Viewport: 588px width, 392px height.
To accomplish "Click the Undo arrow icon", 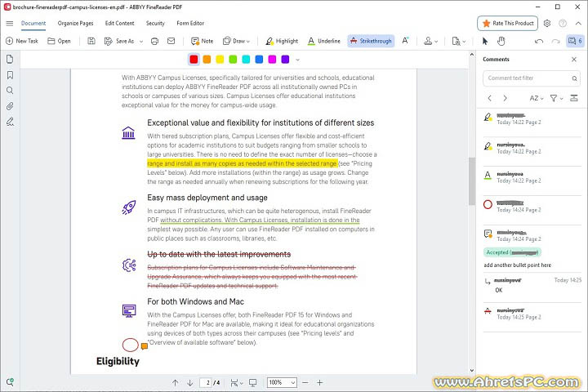I will pyautogui.click(x=539, y=41).
